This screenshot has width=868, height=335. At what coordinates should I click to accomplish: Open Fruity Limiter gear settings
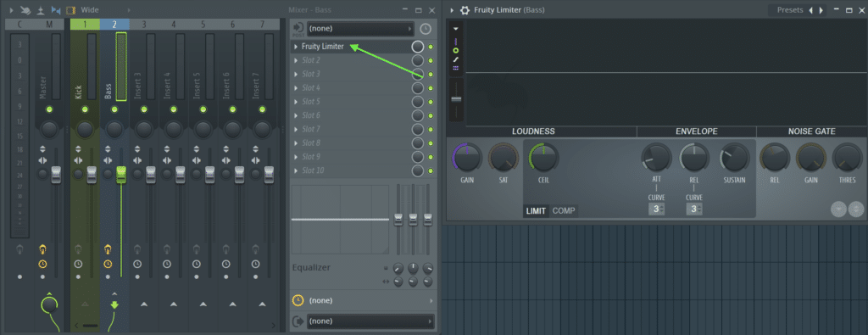[465, 10]
